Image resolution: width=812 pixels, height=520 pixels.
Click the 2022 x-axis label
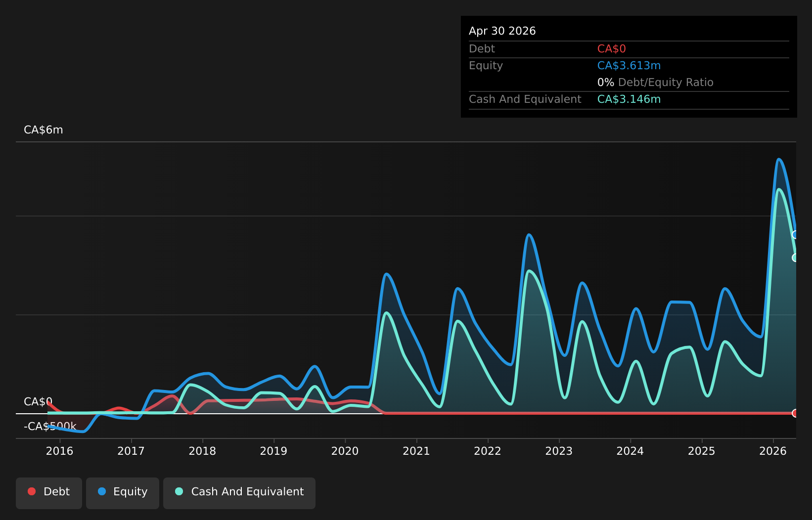(x=488, y=451)
